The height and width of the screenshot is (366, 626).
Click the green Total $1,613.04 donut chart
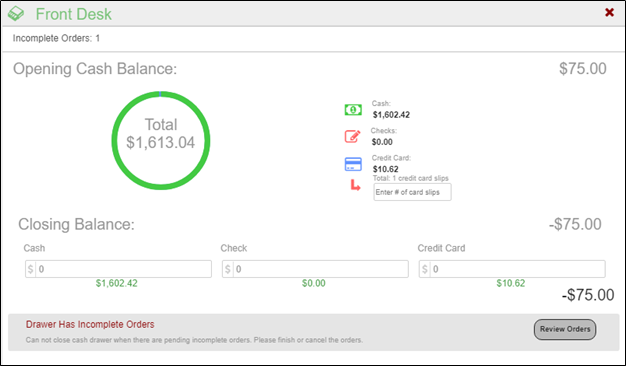pyautogui.click(x=160, y=140)
